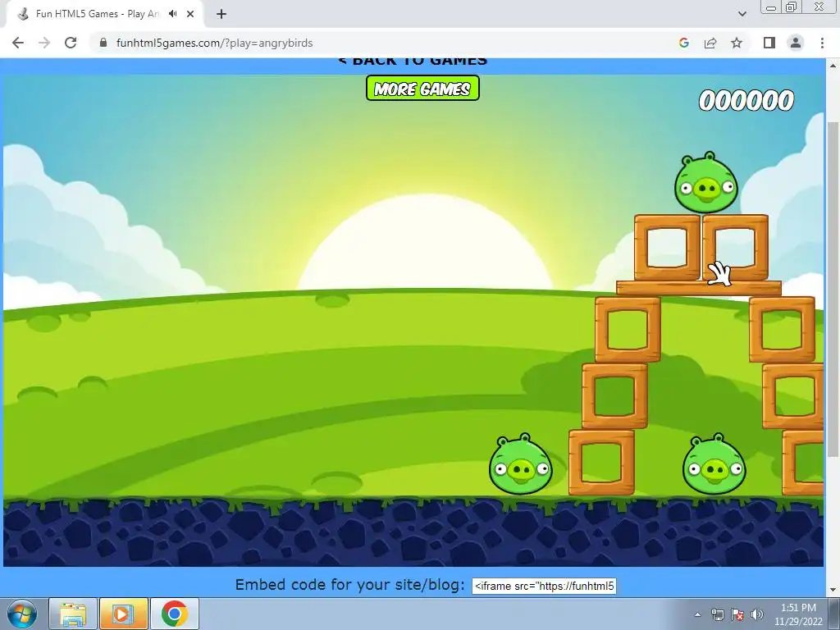Click the page vertical scrollbar thumb

833,290
